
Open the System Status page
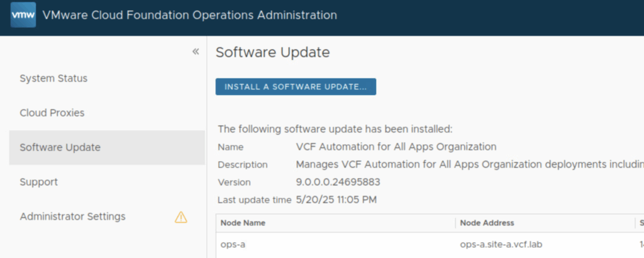click(x=53, y=79)
